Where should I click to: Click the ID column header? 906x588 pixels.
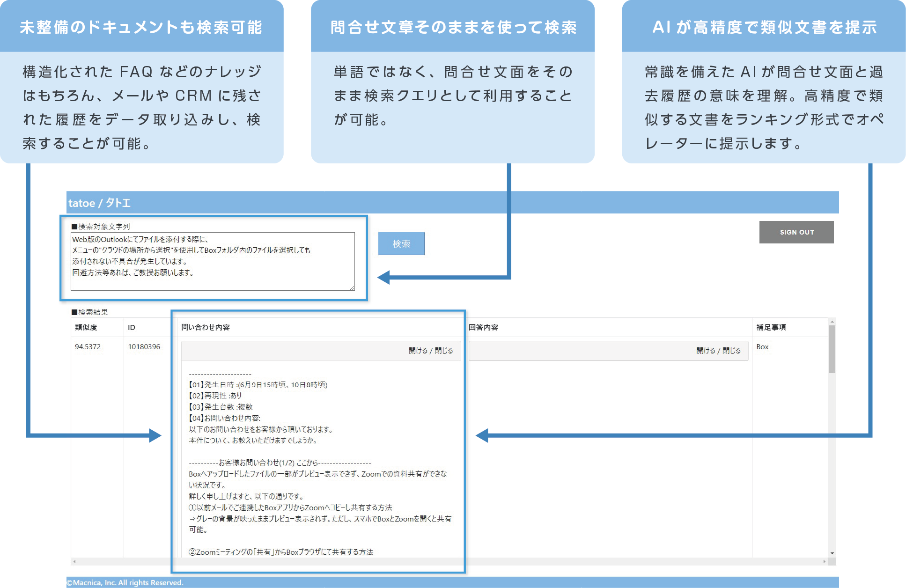[132, 327]
